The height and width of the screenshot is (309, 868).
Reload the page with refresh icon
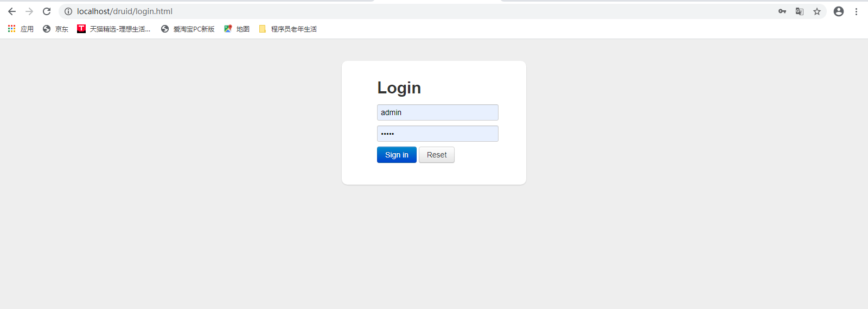pyautogui.click(x=47, y=11)
